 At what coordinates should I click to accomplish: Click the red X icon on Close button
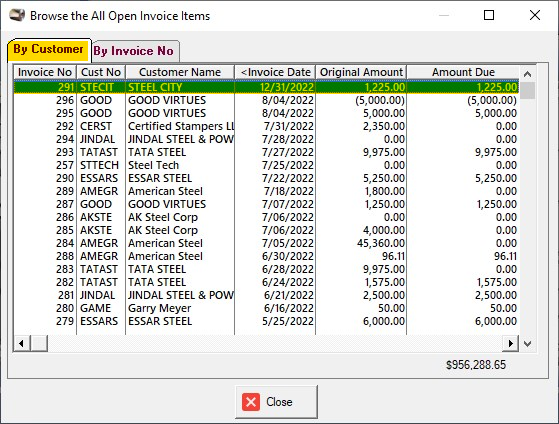pyautogui.click(x=251, y=402)
